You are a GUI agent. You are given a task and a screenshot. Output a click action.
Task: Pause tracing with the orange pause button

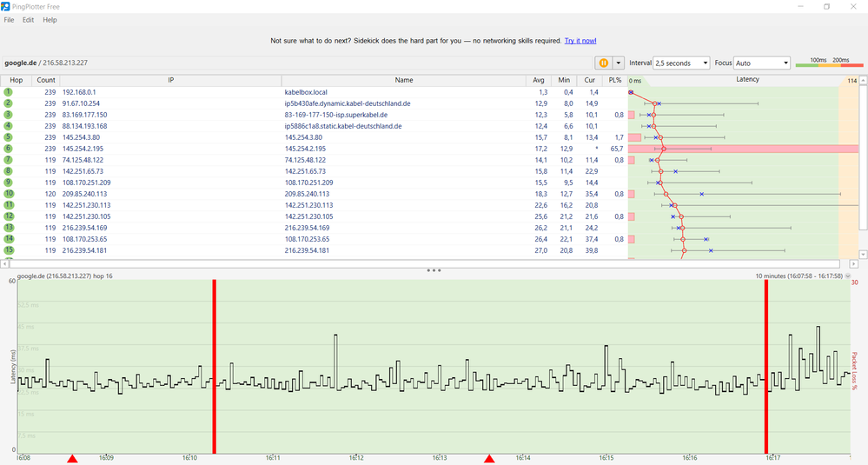pyautogui.click(x=603, y=63)
